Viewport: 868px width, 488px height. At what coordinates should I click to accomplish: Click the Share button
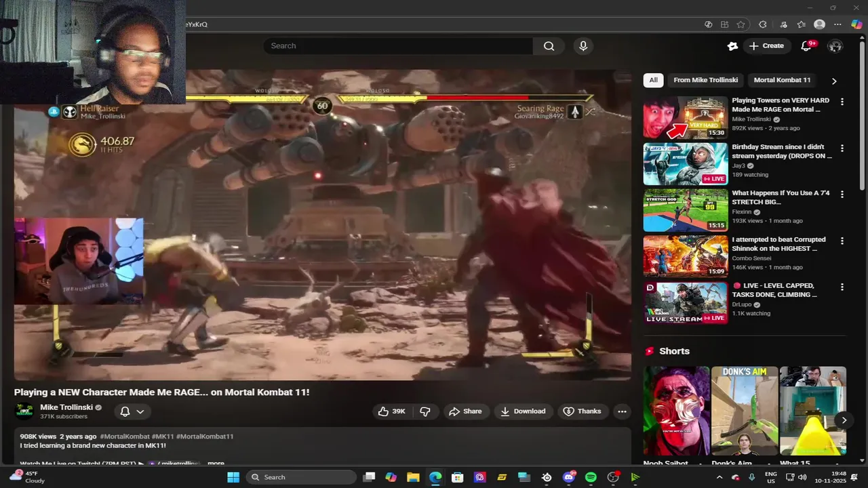pyautogui.click(x=465, y=411)
